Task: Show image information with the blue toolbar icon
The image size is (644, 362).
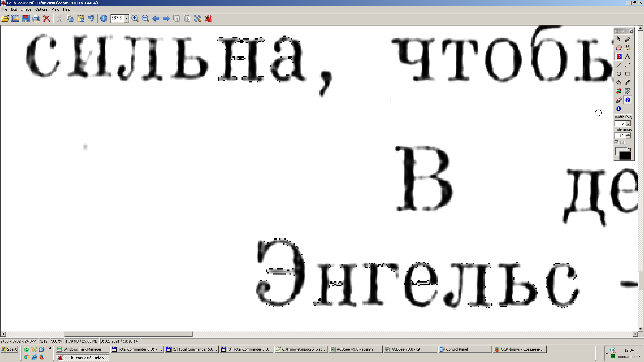Action: click(104, 18)
